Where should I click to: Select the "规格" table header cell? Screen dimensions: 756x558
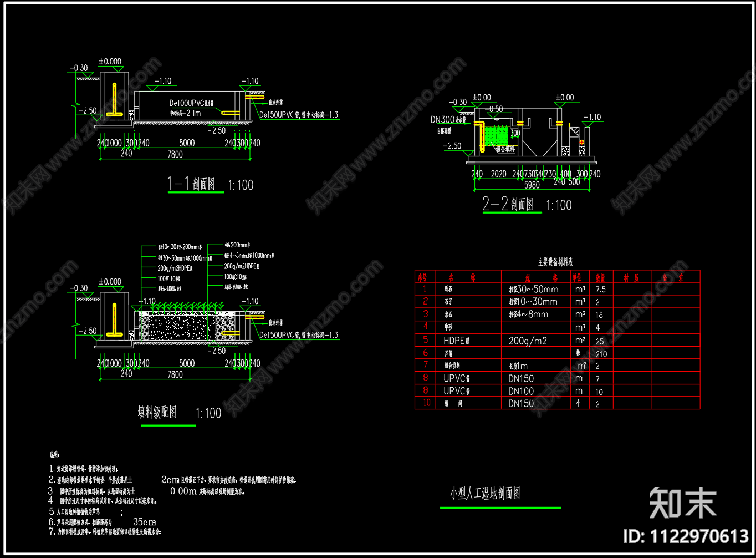point(535,277)
